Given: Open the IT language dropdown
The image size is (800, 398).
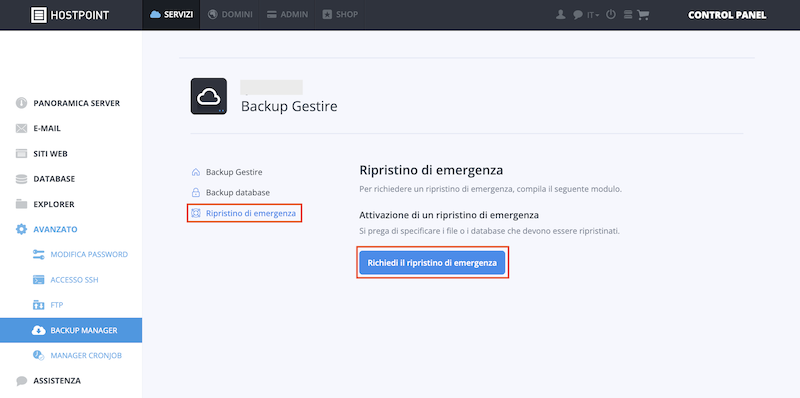Looking at the screenshot, I should pos(593,15).
